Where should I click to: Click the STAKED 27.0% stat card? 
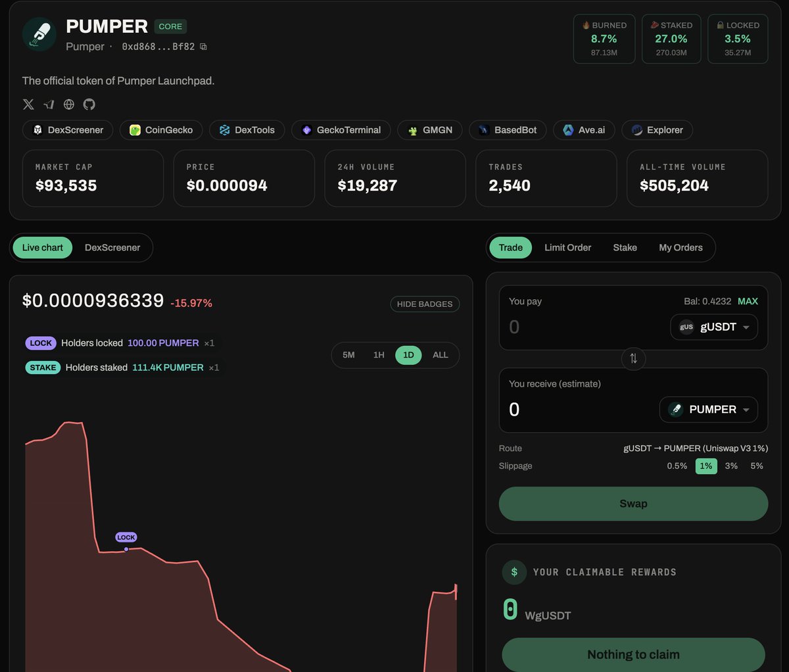coord(671,39)
